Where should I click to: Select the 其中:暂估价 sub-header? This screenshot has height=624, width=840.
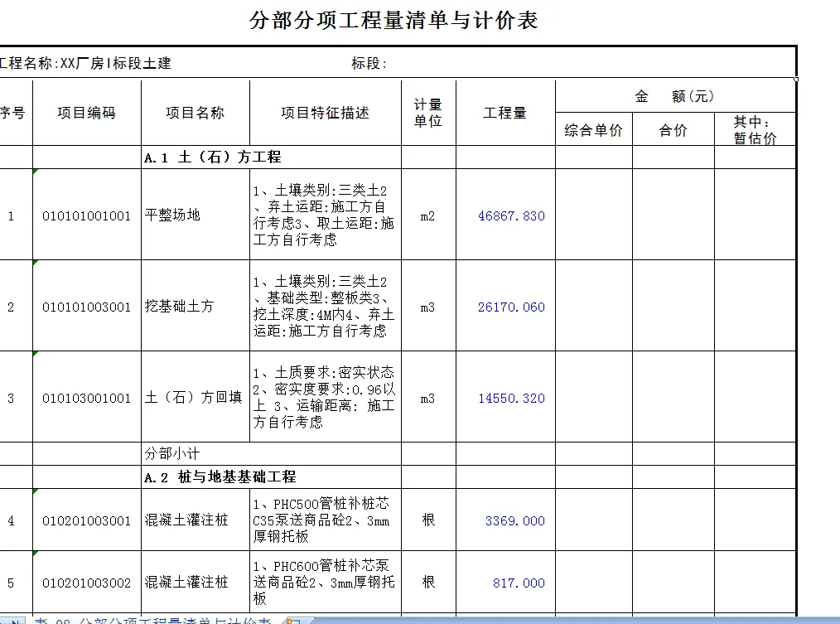(x=755, y=130)
